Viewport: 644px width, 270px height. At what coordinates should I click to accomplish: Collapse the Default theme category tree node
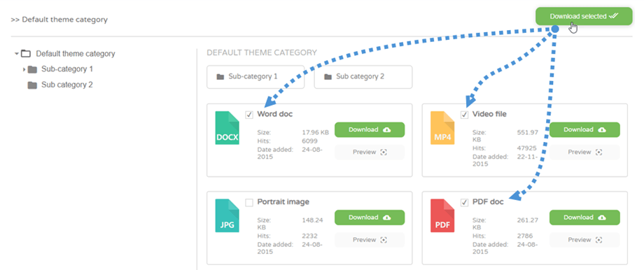click(16, 53)
